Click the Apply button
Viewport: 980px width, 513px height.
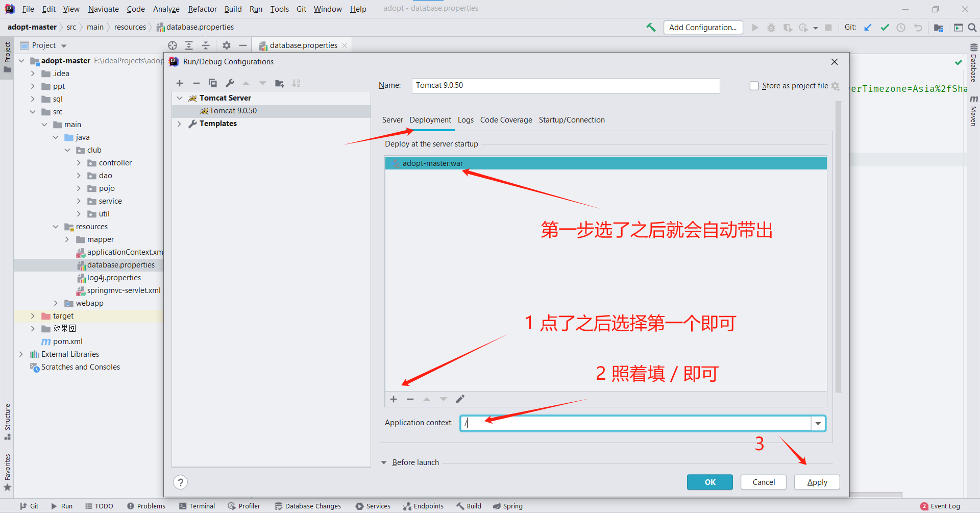click(817, 482)
